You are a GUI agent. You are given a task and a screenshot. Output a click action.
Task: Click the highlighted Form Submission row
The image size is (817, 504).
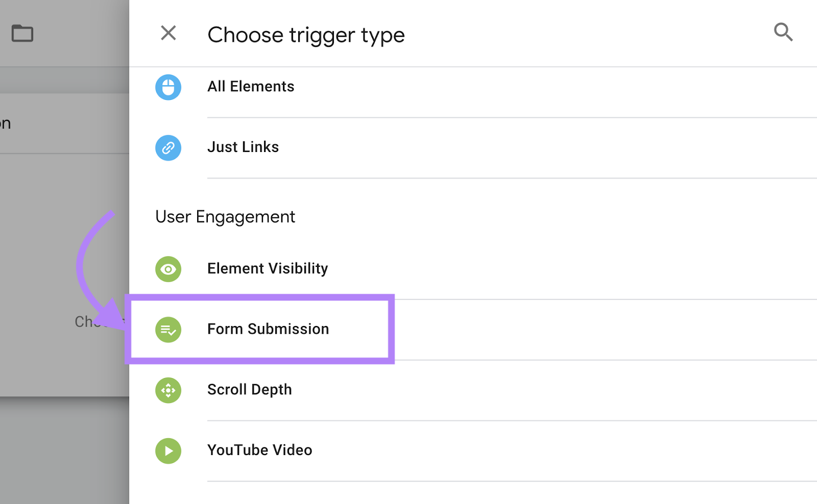point(260,329)
